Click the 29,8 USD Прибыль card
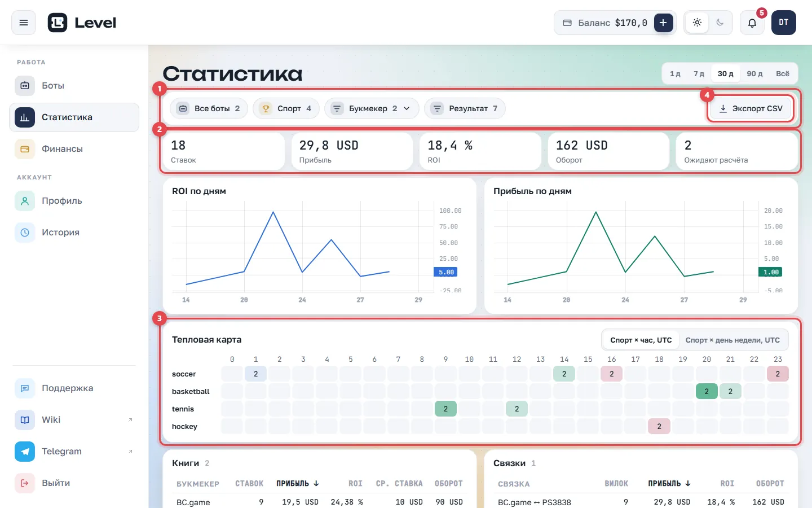 [x=352, y=151]
